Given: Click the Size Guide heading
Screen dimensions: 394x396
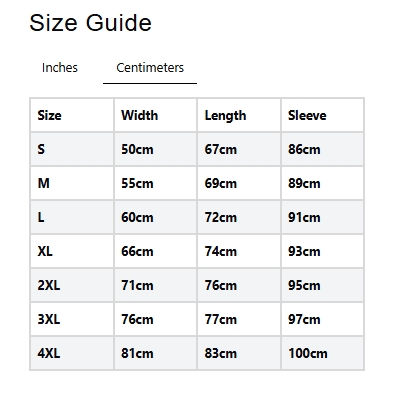Looking at the screenshot, I should click(90, 23).
